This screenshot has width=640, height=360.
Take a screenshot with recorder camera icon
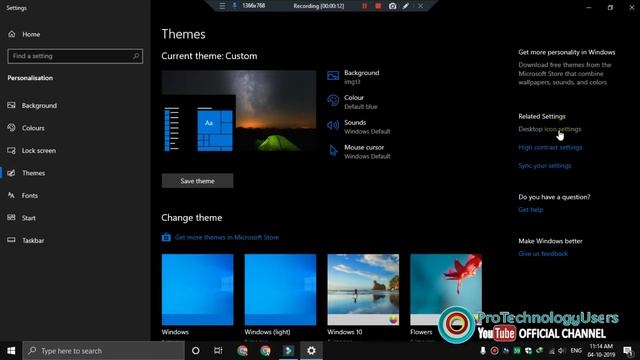[392, 6]
